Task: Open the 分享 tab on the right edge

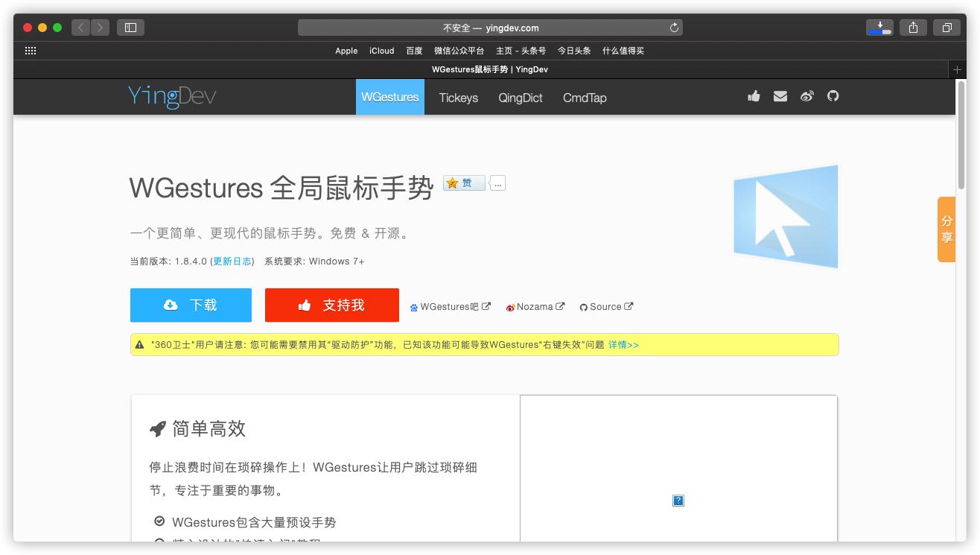Action: tap(946, 229)
